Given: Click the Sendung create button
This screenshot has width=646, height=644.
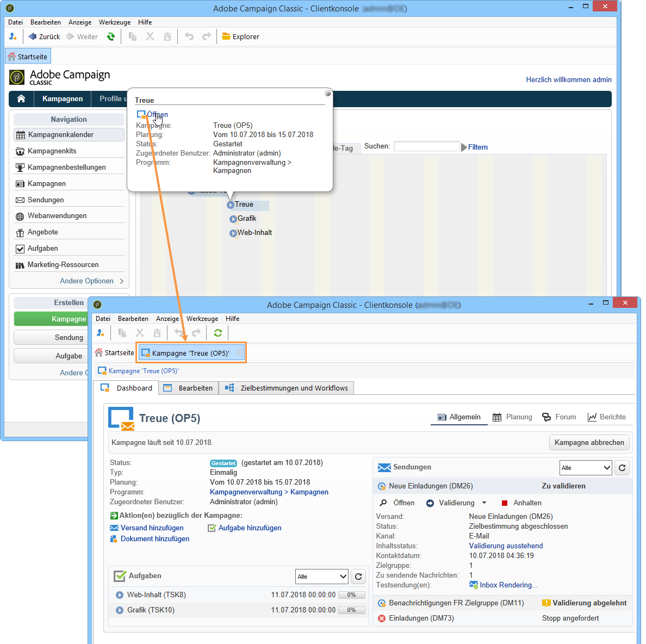Looking at the screenshot, I should tap(51, 337).
